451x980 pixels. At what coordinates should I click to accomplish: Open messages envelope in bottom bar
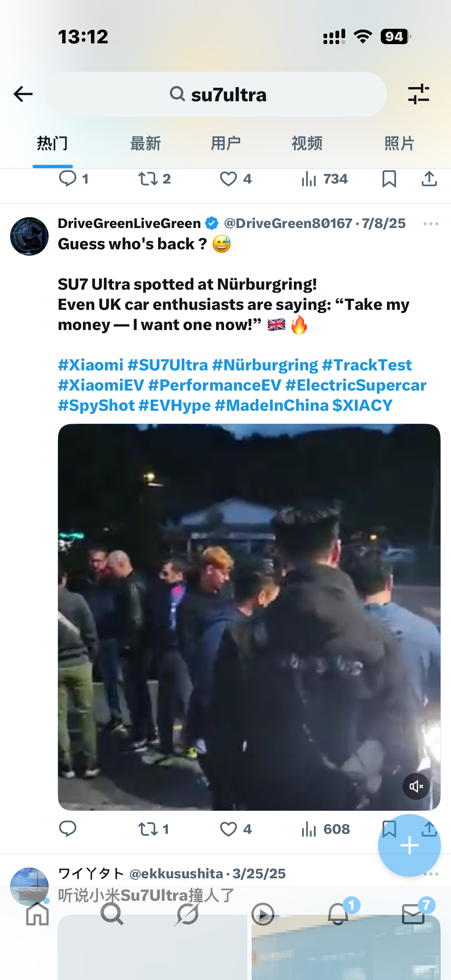tap(413, 913)
